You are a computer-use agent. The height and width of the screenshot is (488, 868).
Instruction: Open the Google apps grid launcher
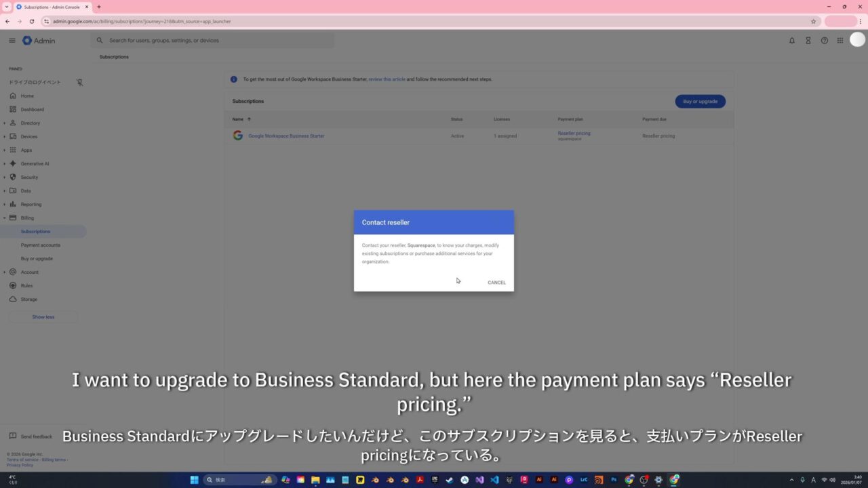click(840, 41)
